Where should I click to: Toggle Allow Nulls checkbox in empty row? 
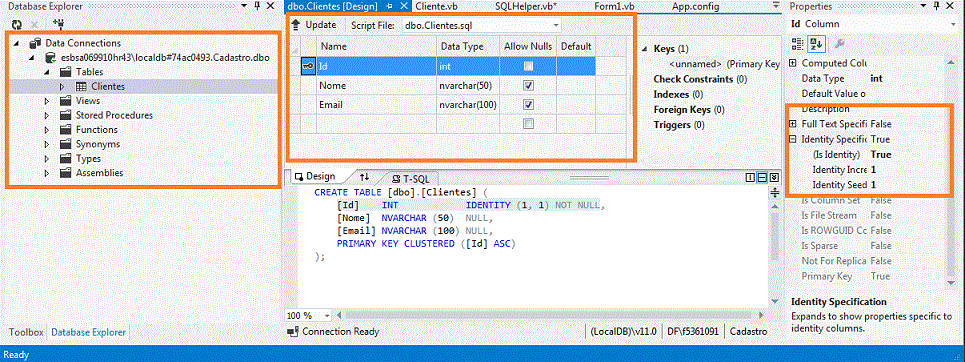pos(527,124)
